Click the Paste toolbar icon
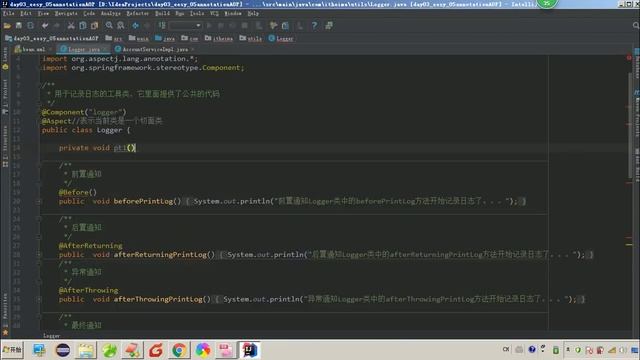This screenshot has height=360, width=640. click(x=95, y=25)
